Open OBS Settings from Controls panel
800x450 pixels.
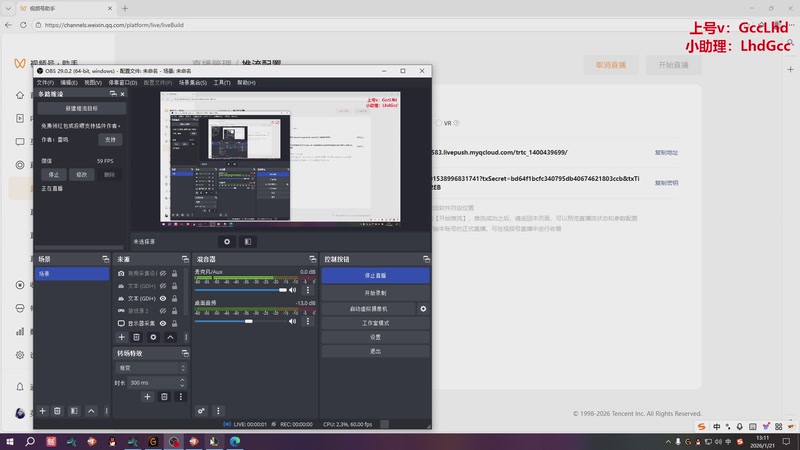[x=376, y=337]
